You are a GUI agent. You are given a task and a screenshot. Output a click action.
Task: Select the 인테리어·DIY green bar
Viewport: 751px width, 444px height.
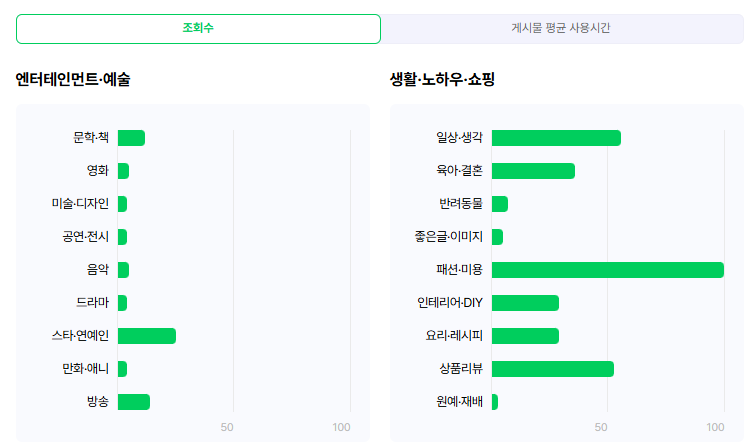525,303
